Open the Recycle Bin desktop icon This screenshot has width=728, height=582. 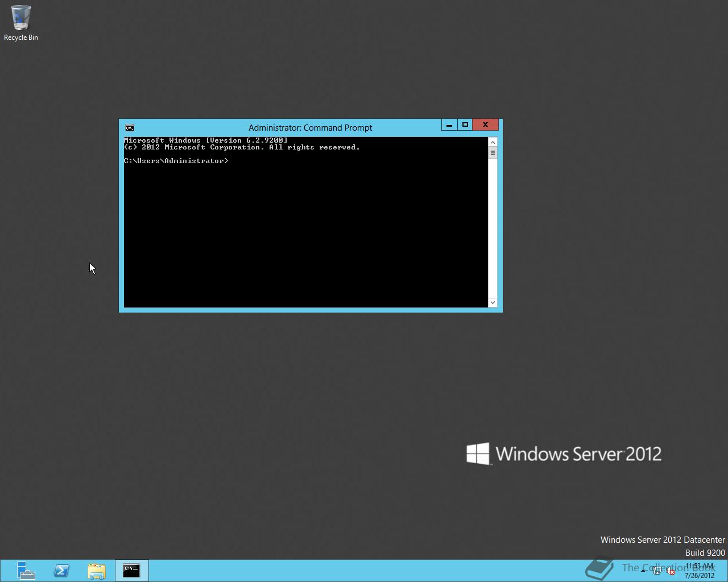(x=21, y=23)
